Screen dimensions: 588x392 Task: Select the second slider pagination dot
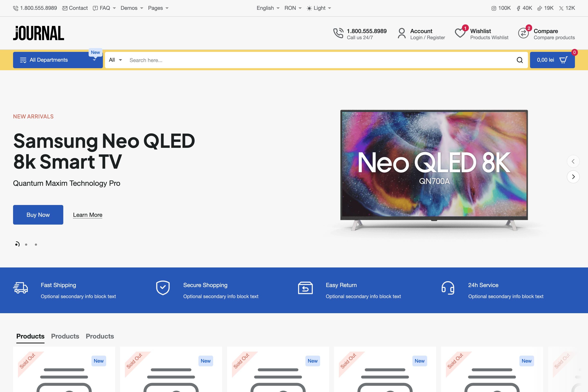coord(26,245)
